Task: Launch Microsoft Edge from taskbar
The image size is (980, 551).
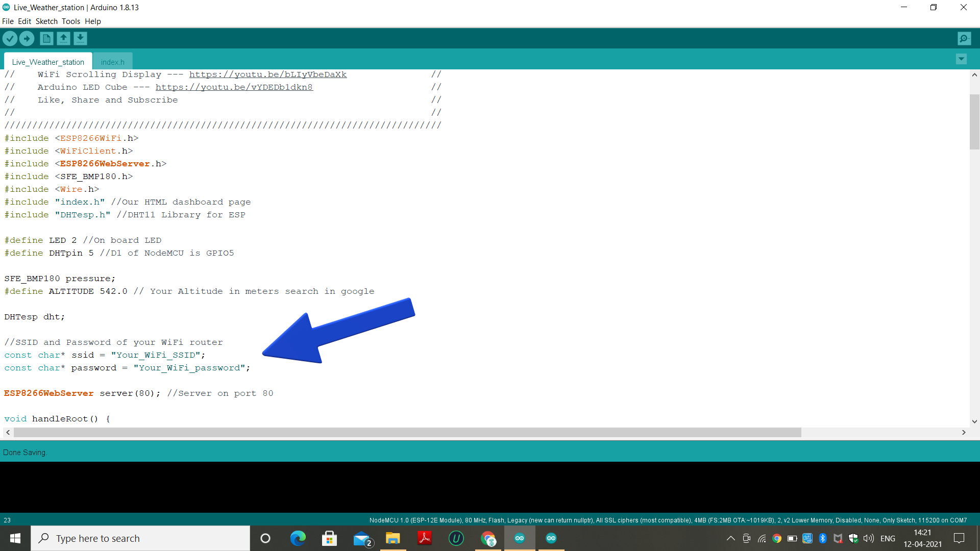Action: (298, 538)
